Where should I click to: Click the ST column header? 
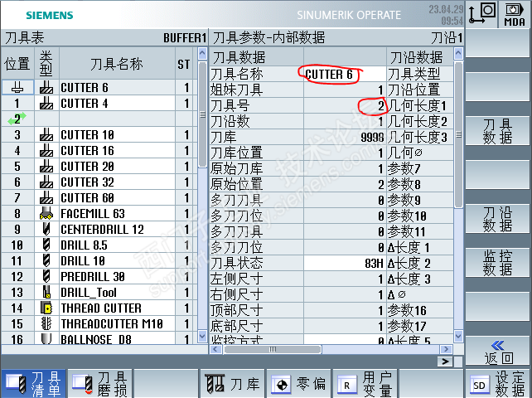184,64
